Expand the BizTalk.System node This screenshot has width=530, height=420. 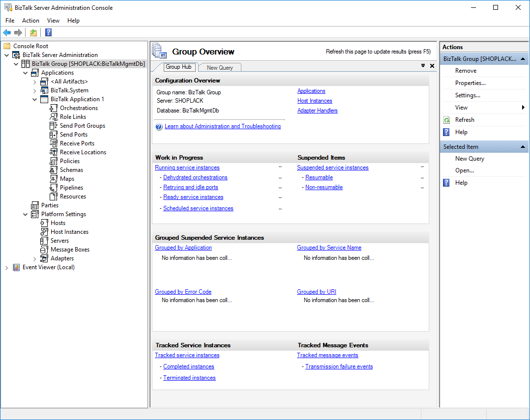click(35, 90)
